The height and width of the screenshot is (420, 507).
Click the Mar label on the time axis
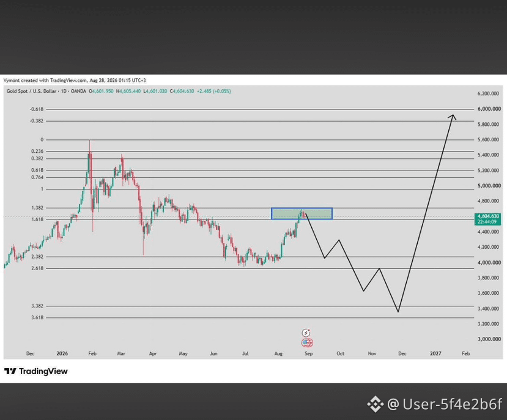point(121,354)
